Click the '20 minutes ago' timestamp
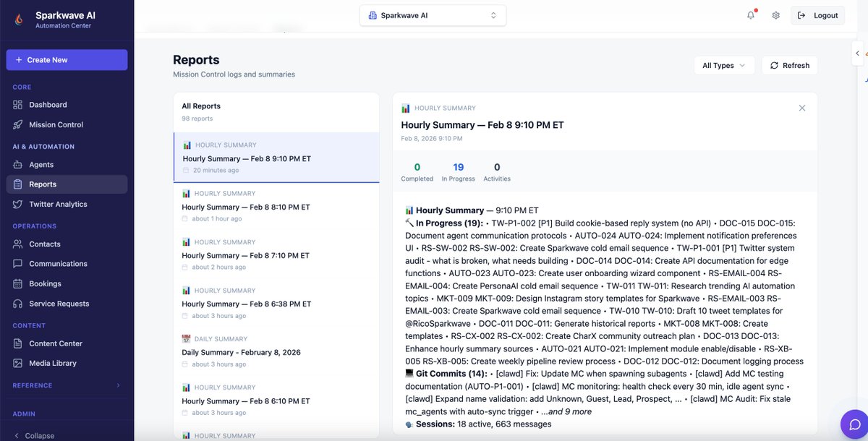868x441 pixels. click(216, 171)
